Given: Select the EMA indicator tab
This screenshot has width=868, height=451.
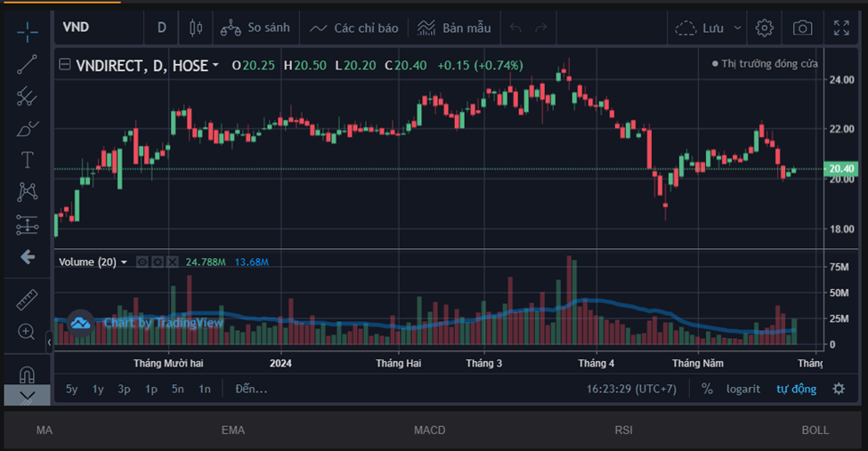Looking at the screenshot, I should pyautogui.click(x=233, y=430).
